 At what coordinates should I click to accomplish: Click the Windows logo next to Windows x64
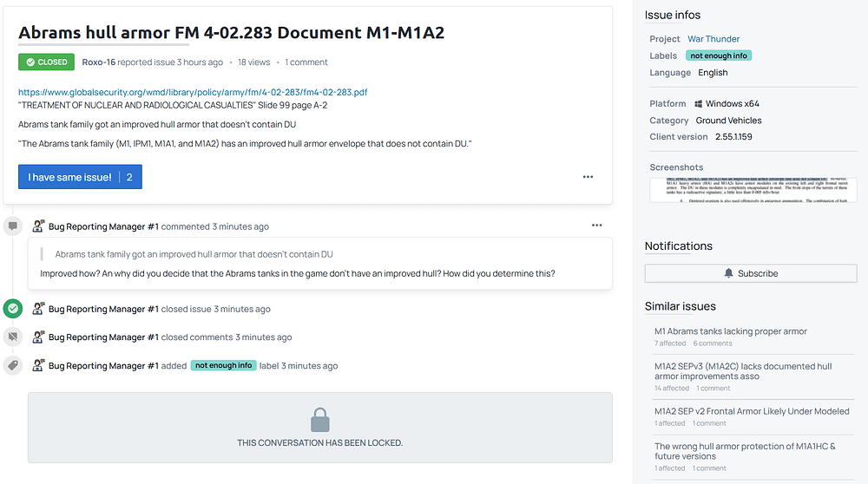(698, 103)
